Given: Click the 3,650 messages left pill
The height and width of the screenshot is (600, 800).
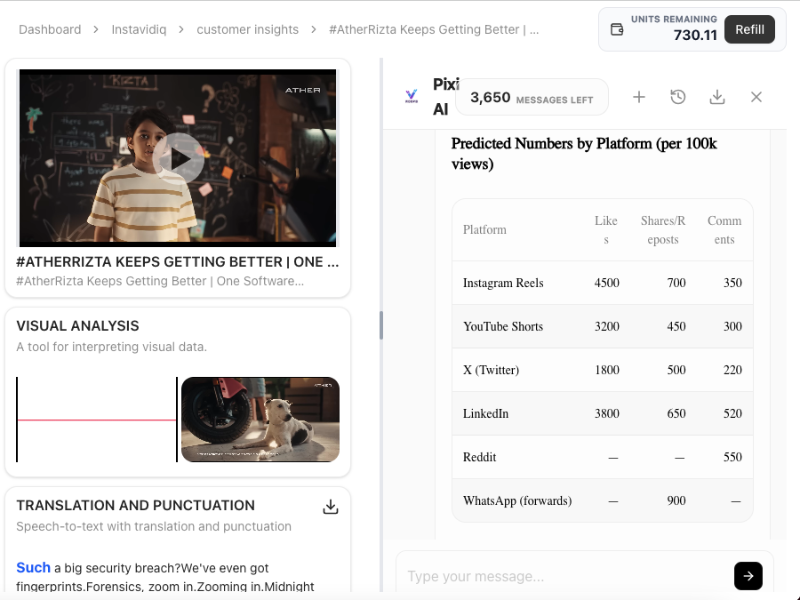Looking at the screenshot, I should pos(531,97).
